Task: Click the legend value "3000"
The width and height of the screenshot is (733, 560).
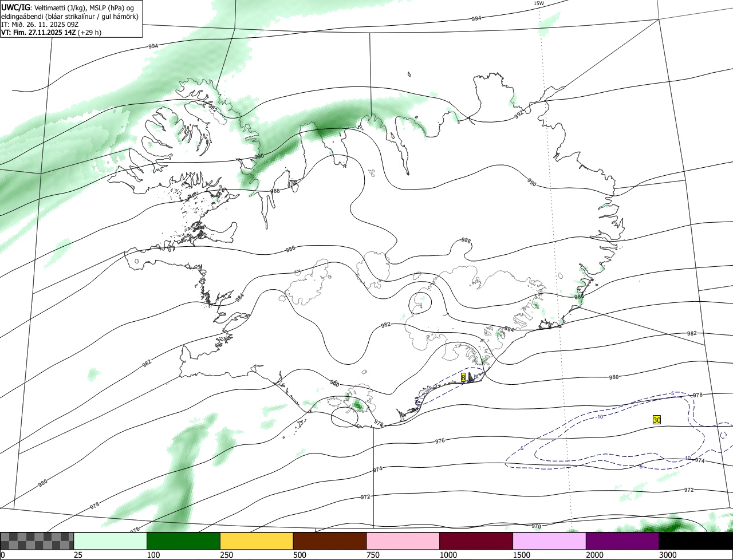Action: pos(667,555)
